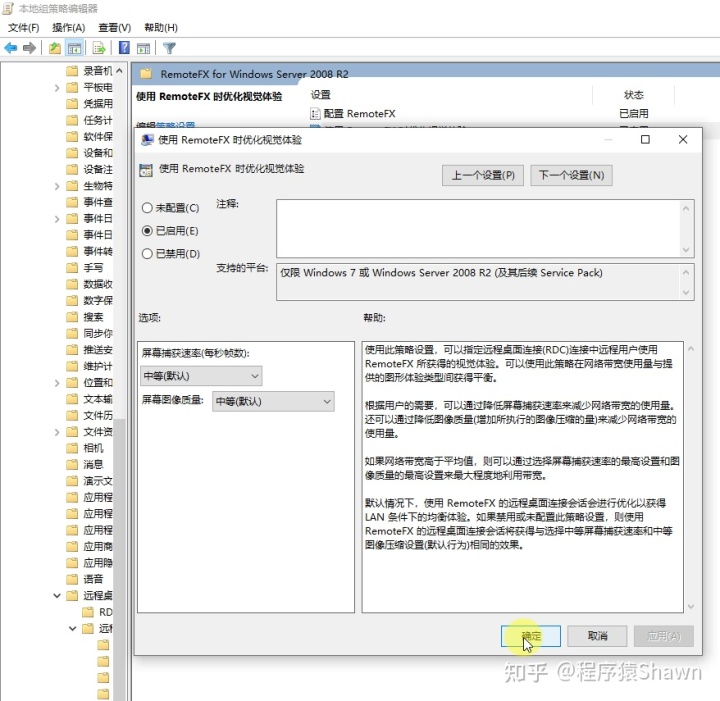Toggle the Show/Hide console tree icon
This screenshot has height=701, width=720.
tap(74, 48)
